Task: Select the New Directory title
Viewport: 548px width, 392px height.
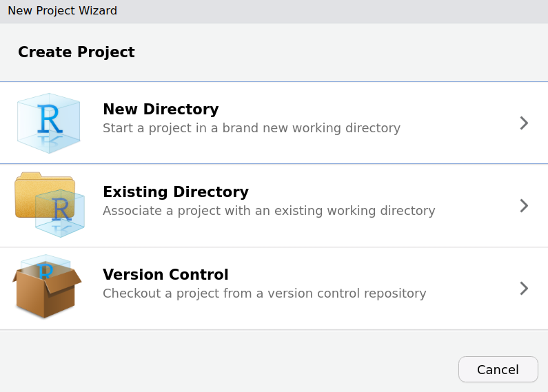Action: click(161, 110)
